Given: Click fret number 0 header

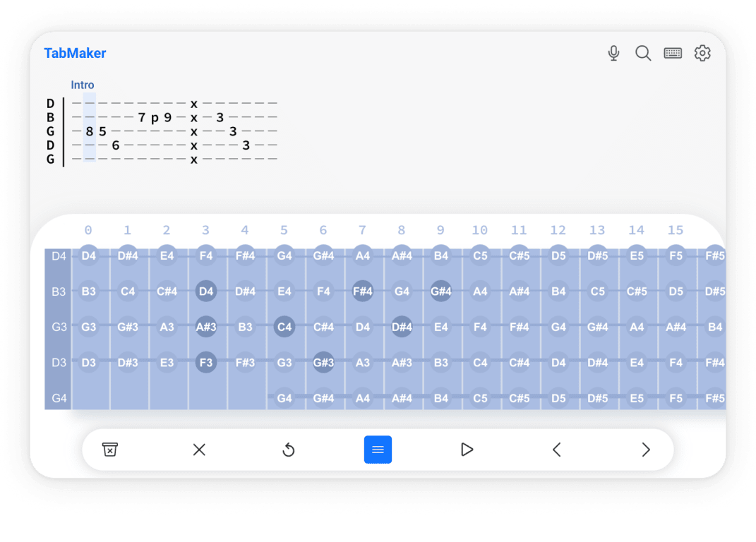Looking at the screenshot, I should (x=88, y=230).
